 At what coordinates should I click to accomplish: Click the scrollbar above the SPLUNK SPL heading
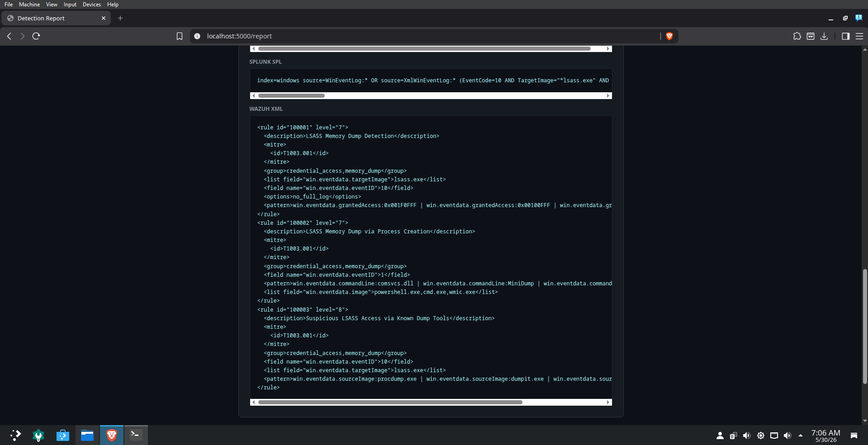(424, 48)
